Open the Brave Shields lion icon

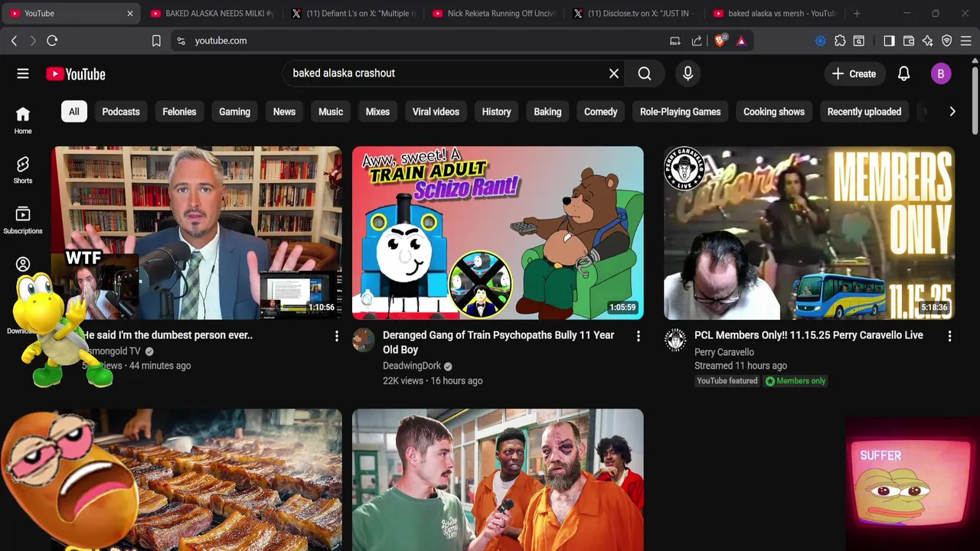click(x=720, y=41)
